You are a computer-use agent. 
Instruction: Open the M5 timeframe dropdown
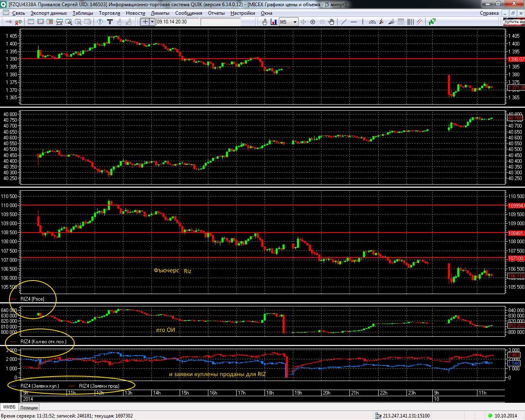point(288,22)
